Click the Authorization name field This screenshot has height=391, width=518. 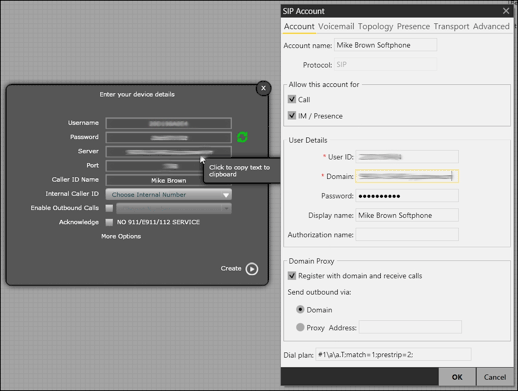pyautogui.click(x=407, y=235)
